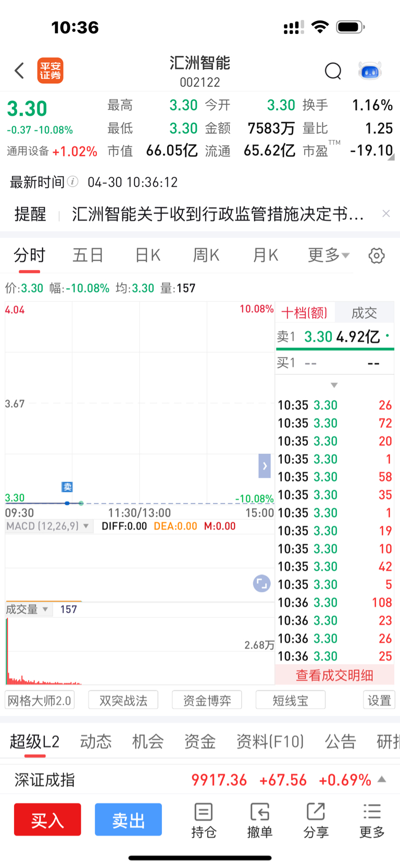Viewport: 400px width, 868px height.
Task: Tap the back arrow icon
Action: coord(19,70)
